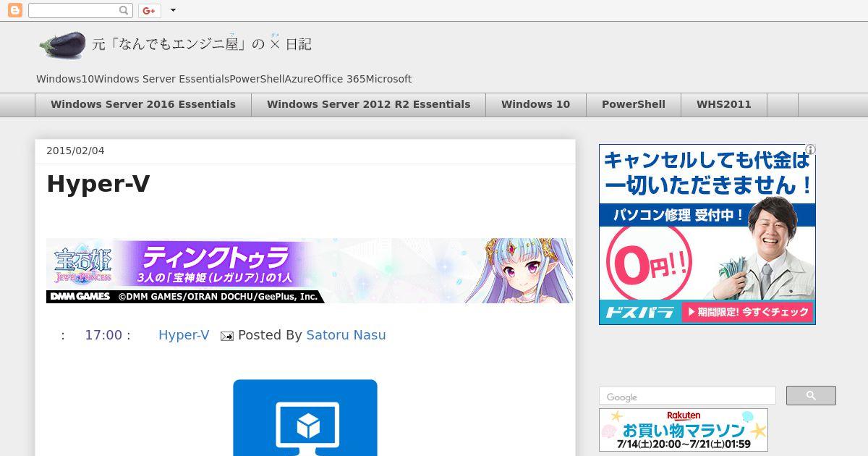The width and height of the screenshot is (868, 456).
Task: Open the Rakuten shopping marathon banner
Action: [x=684, y=430]
